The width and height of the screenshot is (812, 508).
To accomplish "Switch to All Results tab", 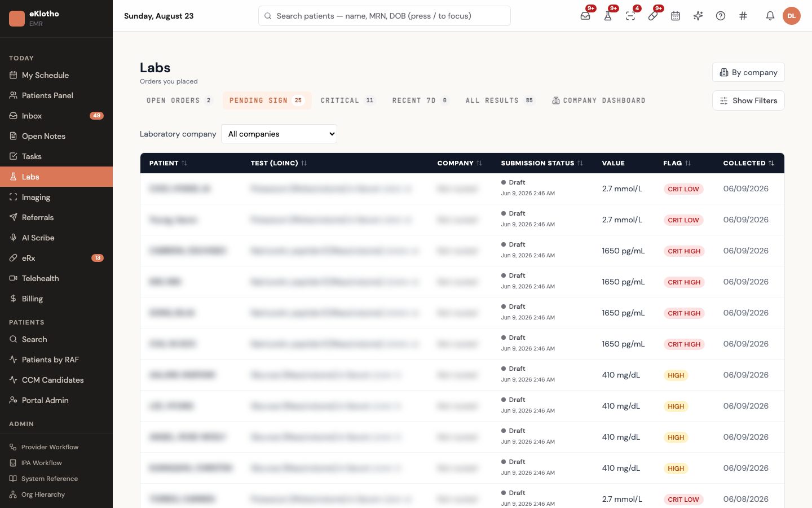I will 500,100.
